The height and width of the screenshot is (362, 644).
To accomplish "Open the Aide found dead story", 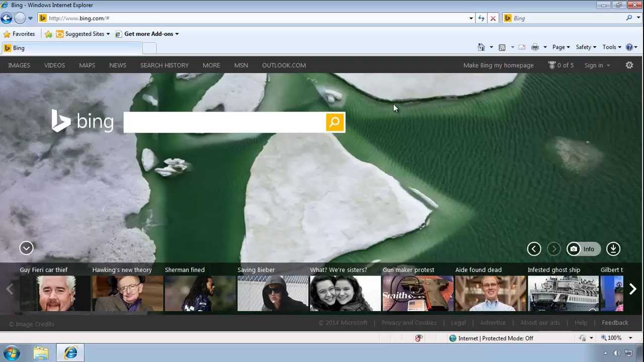I will pyautogui.click(x=491, y=289).
